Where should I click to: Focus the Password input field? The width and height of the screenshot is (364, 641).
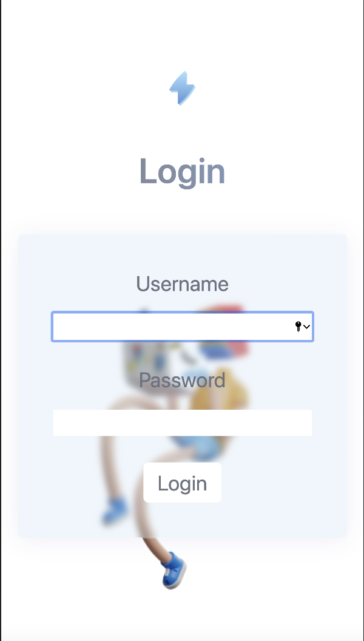pos(182,422)
